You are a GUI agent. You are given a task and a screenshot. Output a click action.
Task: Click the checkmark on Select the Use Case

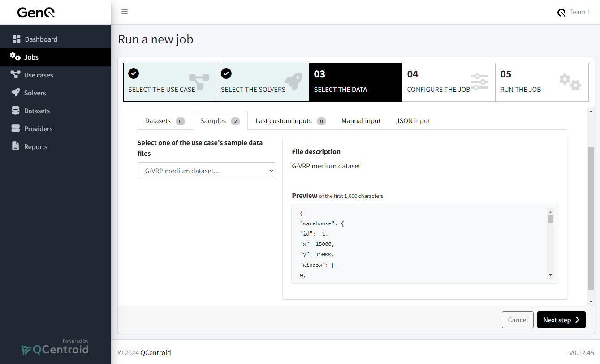(134, 73)
